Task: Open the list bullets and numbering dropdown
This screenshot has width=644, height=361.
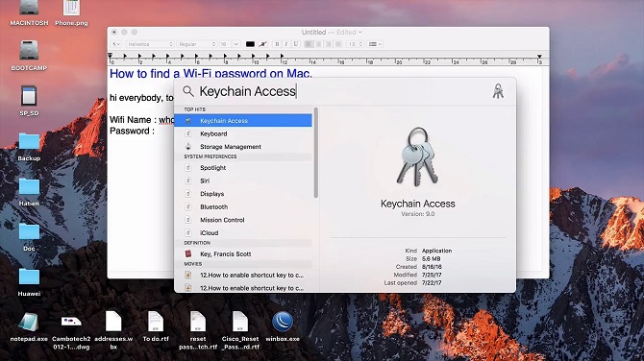Action: click(x=375, y=44)
